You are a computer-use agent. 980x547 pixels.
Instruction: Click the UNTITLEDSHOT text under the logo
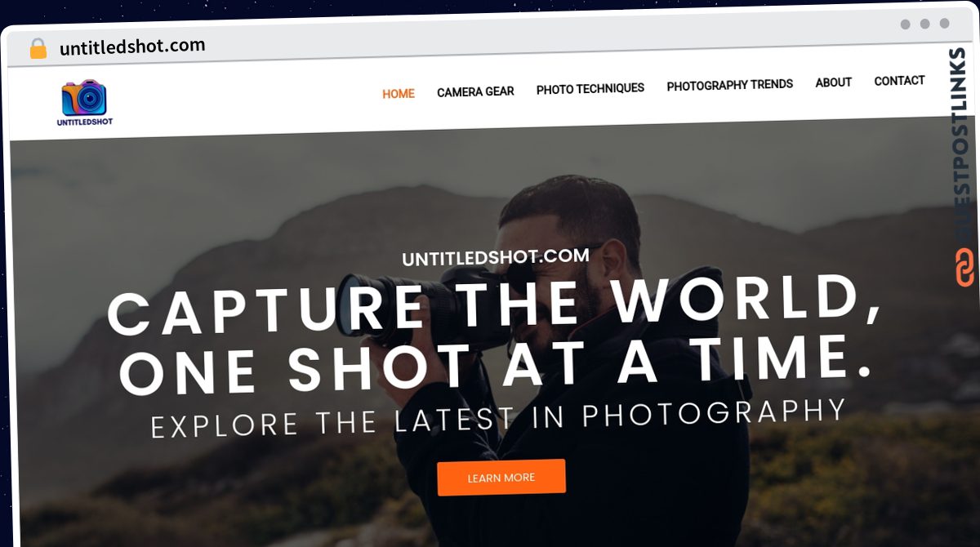pos(85,122)
